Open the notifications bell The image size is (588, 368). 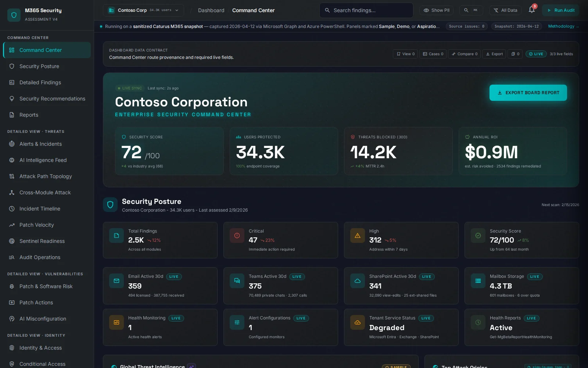tap(532, 10)
